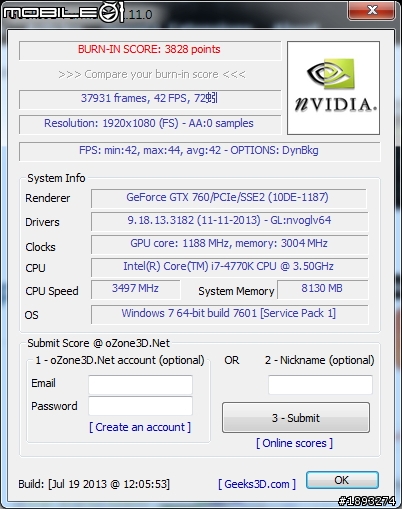The image size is (402, 509).
Task: Close the dialog with the X button
Action: click(372, 11)
